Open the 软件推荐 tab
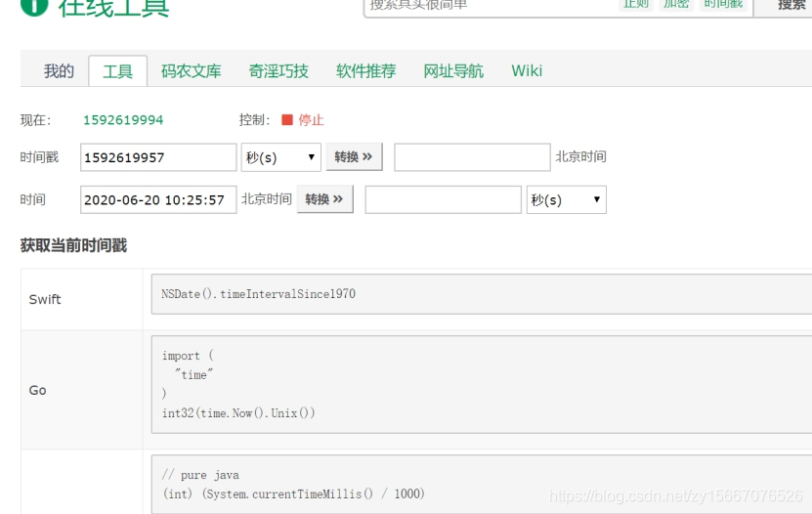 pyautogui.click(x=366, y=71)
